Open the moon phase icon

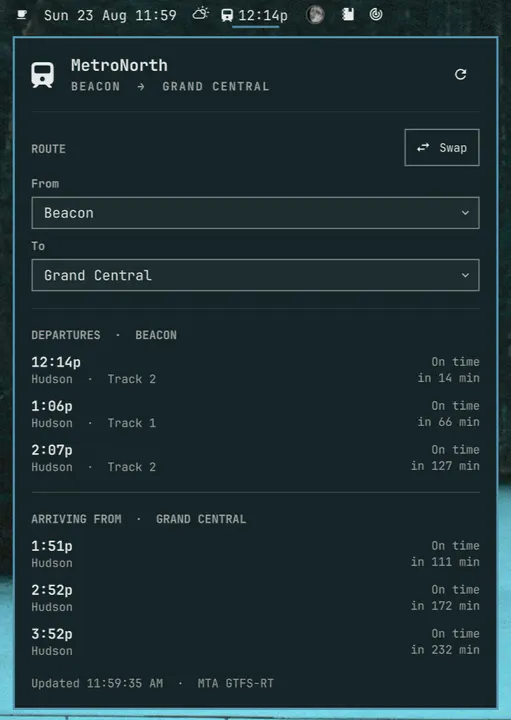[315, 15]
